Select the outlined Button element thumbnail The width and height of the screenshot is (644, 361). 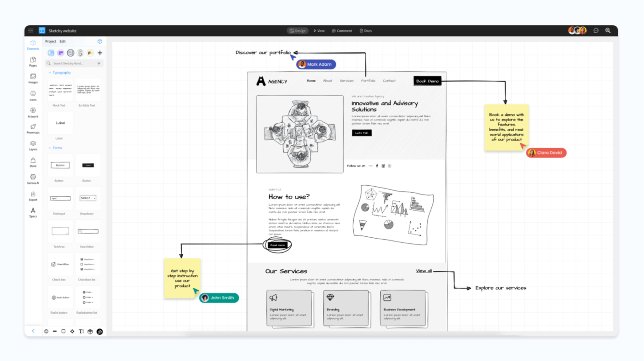click(60, 165)
